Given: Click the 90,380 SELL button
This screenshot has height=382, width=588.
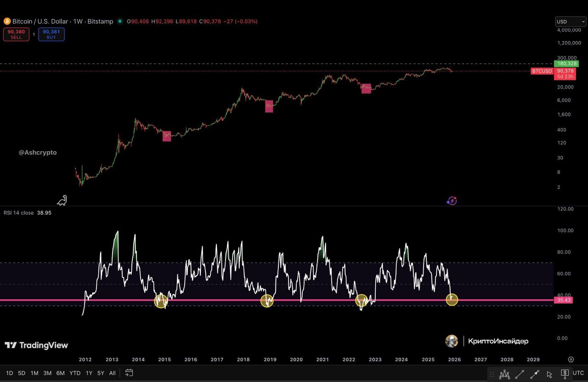Looking at the screenshot, I should 16,34.
